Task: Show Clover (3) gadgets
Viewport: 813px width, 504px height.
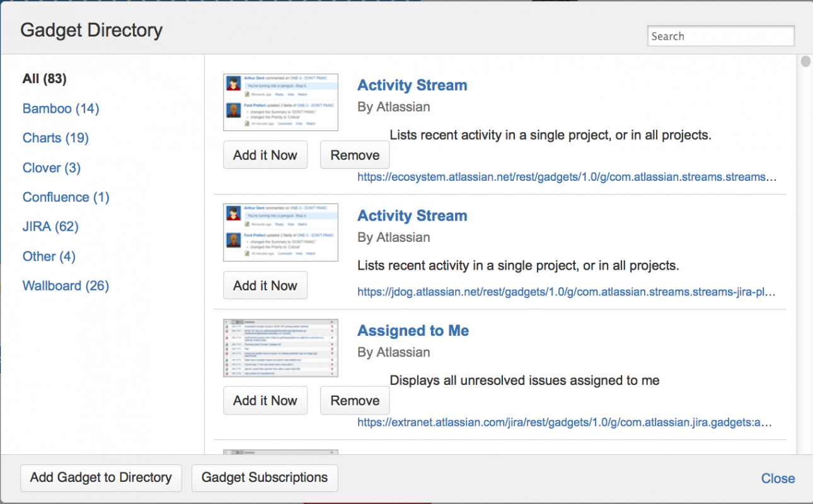Action: (52, 168)
